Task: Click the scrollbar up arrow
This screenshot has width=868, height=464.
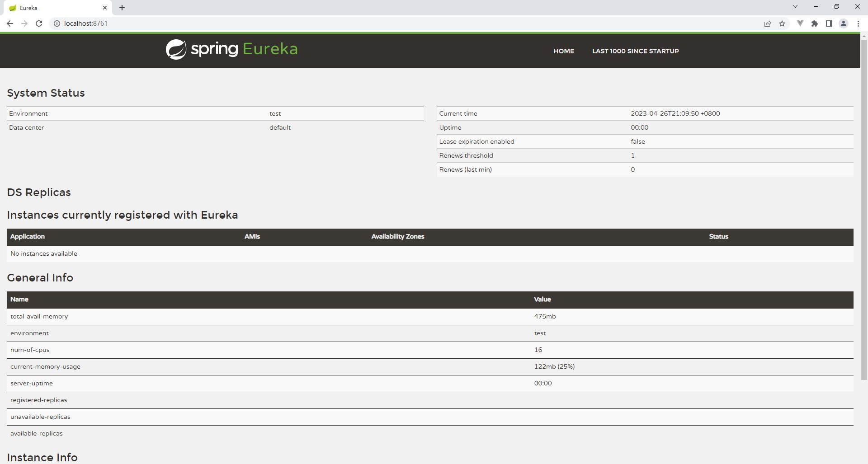Action: pyautogui.click(x=864, y=36)
